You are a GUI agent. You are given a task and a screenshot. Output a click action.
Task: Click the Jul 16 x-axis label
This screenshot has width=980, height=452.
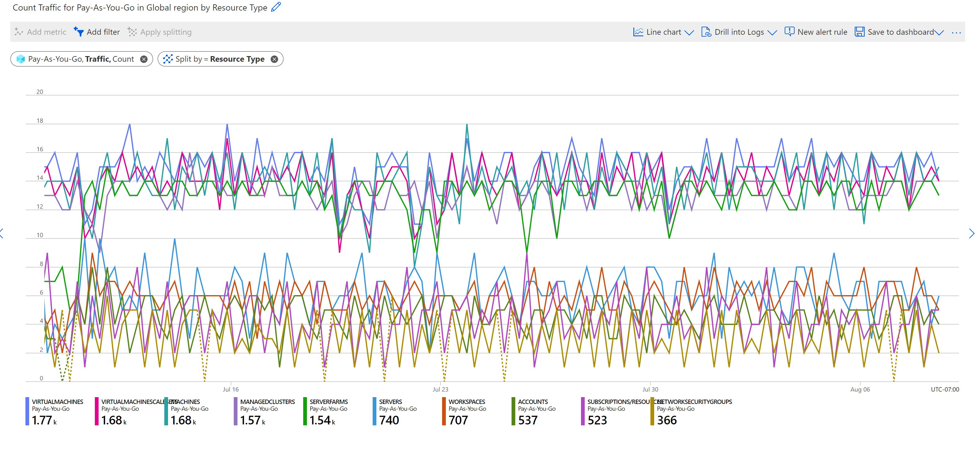point(231,389)
